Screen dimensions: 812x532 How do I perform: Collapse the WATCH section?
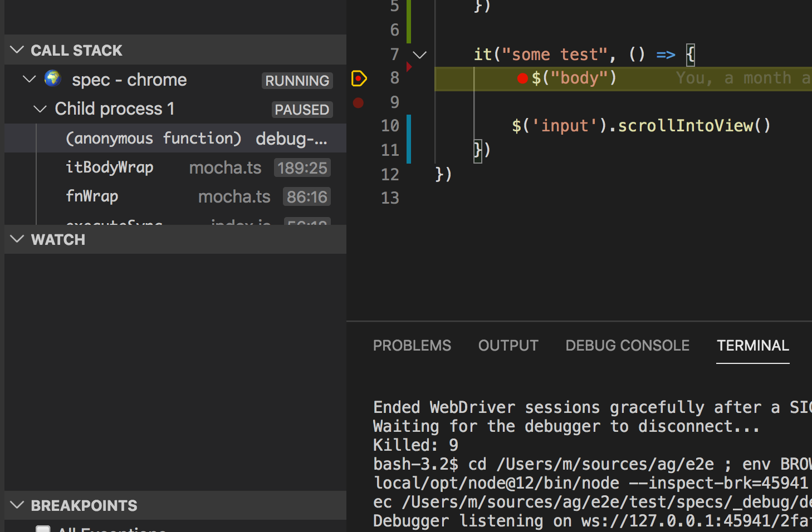pos(17,239)
